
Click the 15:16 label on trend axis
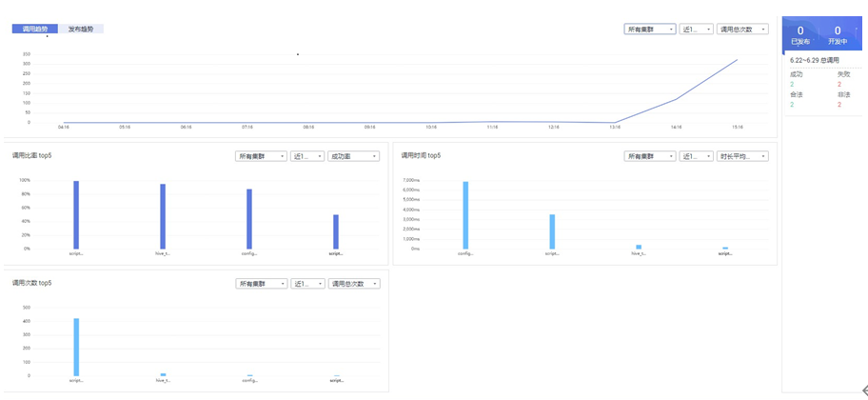[738, 127]
